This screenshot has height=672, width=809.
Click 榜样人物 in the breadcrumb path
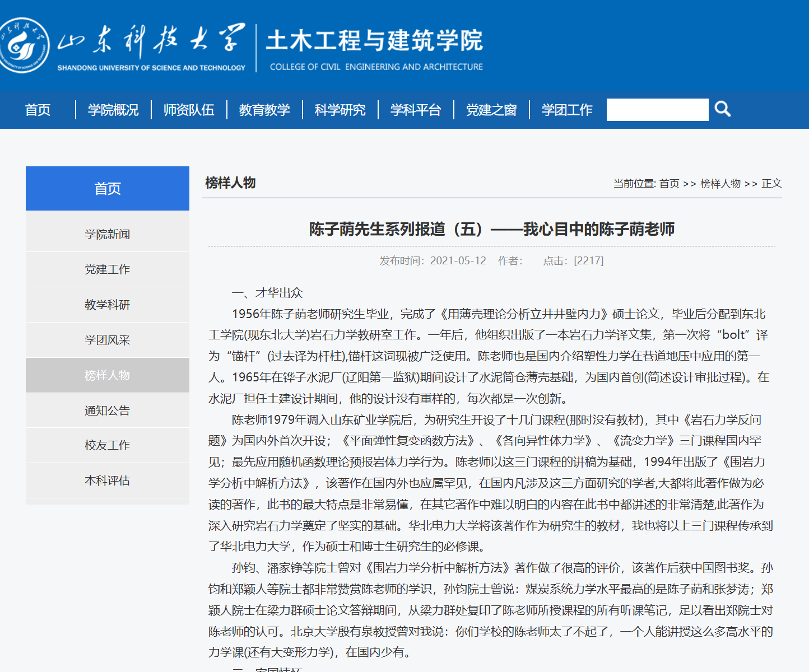tap(720, 184)
